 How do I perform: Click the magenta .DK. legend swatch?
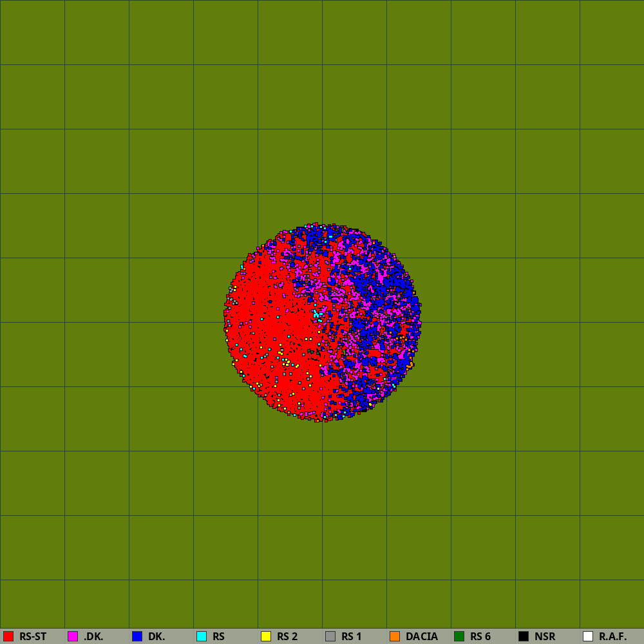73,636
